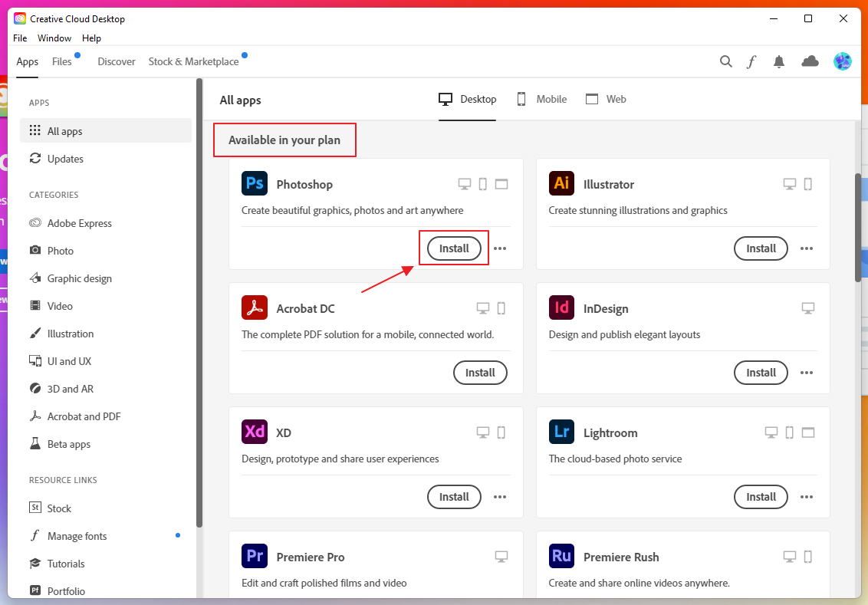The width and height of the screenshot is (868, 605).
Task: Click the Acrobat DC app icon
Action: 255,308
